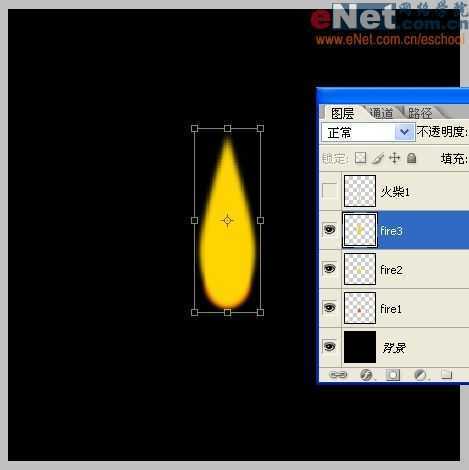469x470 pixels.
Task: Open the 正常 blend mode dropdown
Action: (x=368, y=132)
